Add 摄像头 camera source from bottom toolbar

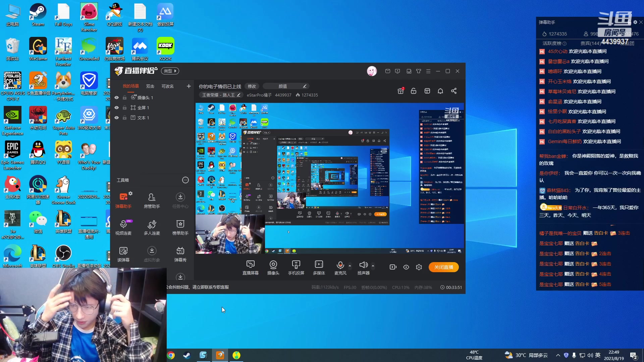tap(273, 267)
